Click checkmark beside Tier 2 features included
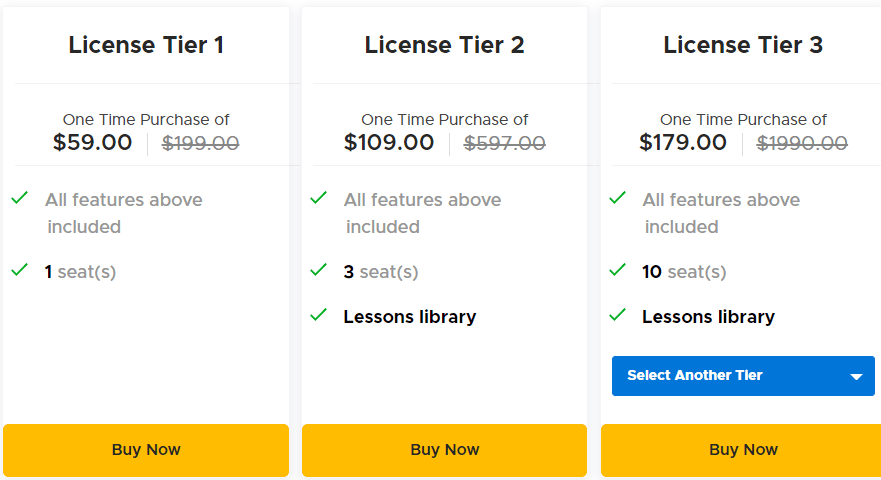The image size is (881, 480). click(x=318, y=198)
